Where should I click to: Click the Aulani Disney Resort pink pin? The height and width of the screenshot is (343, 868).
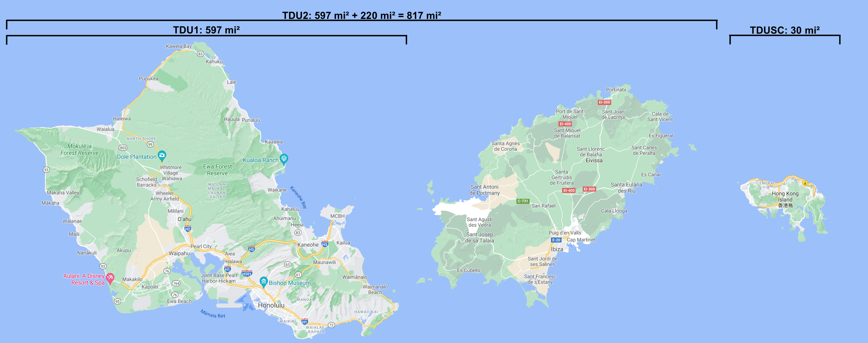coord(110,278)
